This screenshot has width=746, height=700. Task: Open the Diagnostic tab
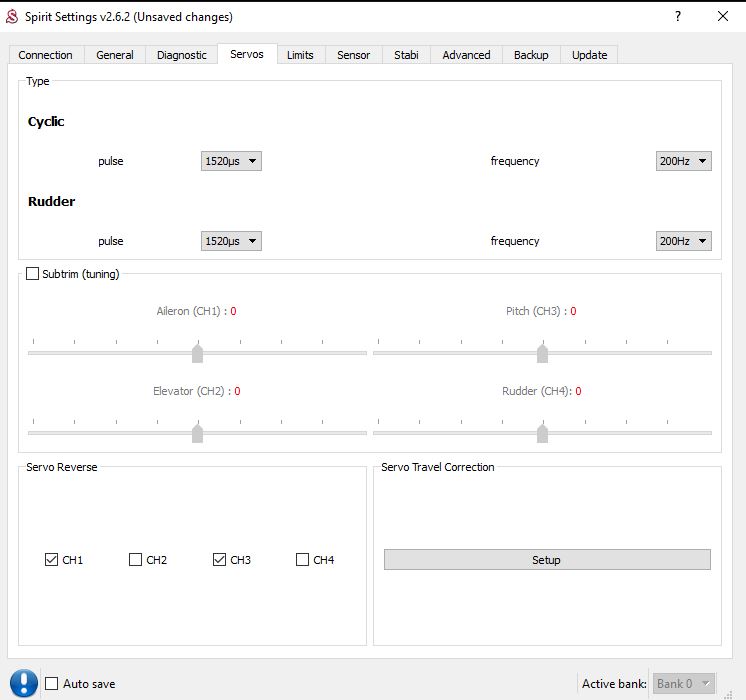182,55
